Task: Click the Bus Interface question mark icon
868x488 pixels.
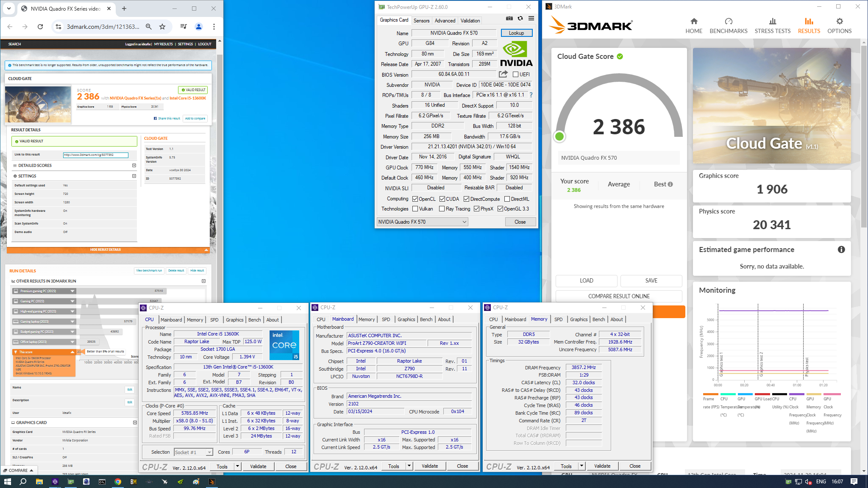Action: click(531, 95)
